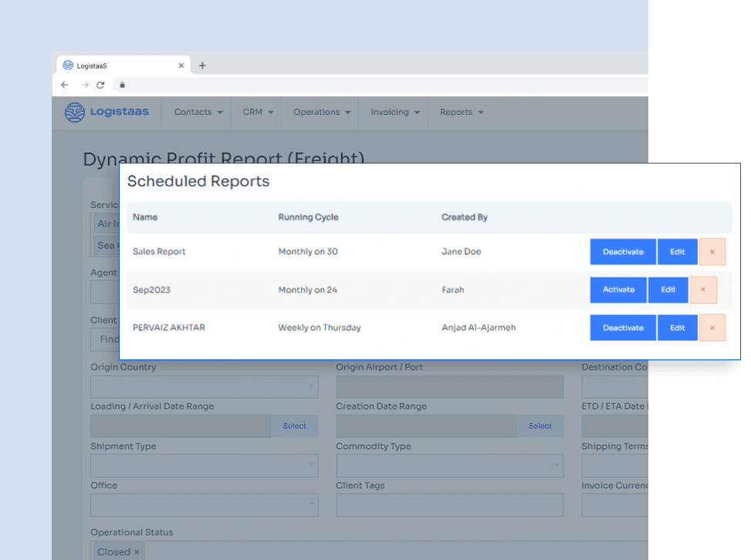Click Select for Loading / Arrival Date Range
Viewport: 751px width, 560px height.
(294, 426)
